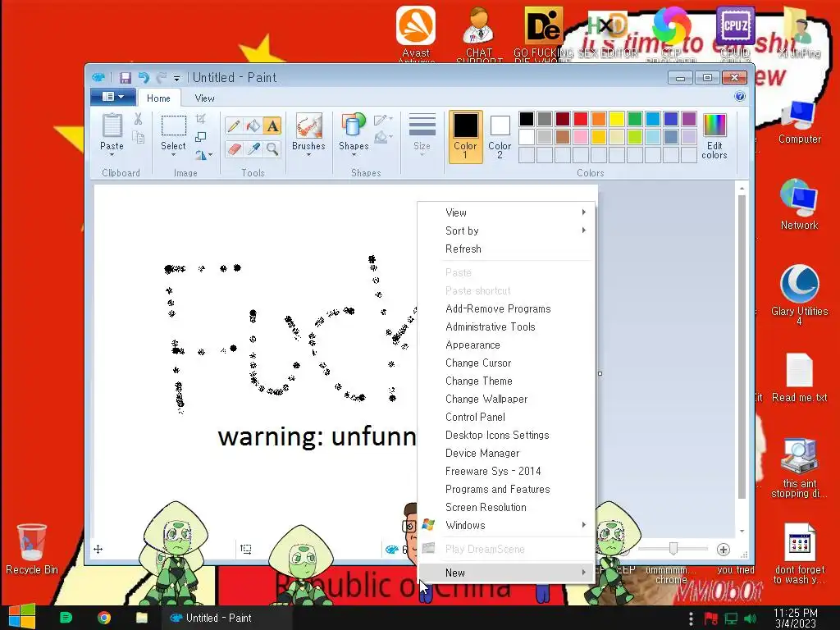
Task: Open the Paint file menu dropdown button
Action: point(112,97)
